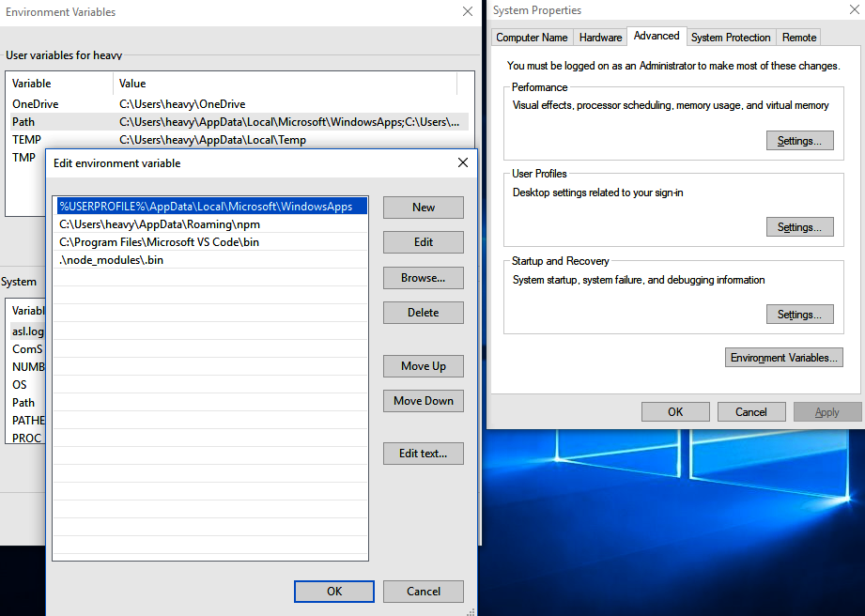The width and height of the screenshot is (865, 616).
Task: Select the .\node_modules\.bin entry
Action: coord(111,260)
